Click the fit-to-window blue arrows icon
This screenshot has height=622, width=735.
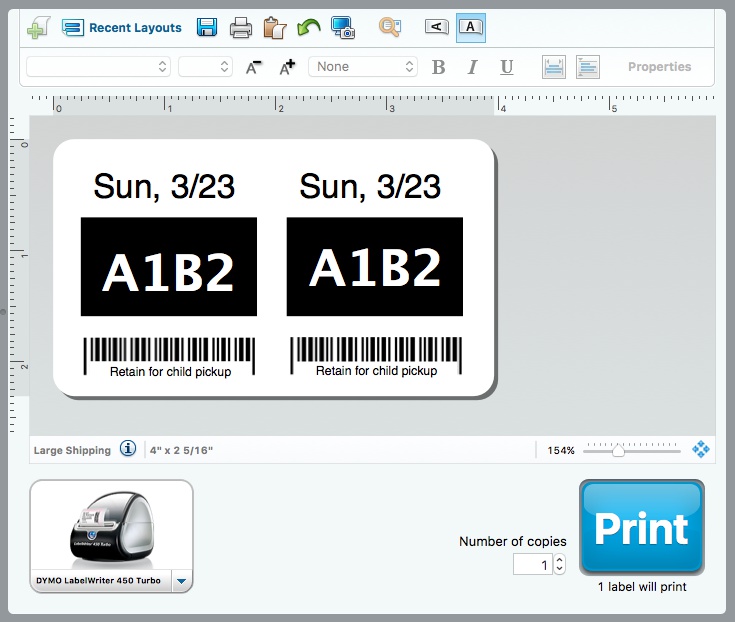701,449
